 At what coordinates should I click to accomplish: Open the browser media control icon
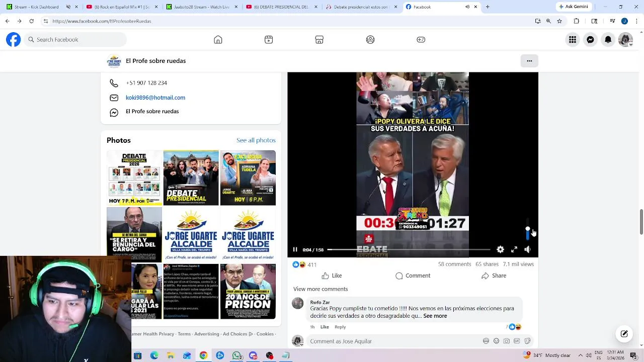(612, 21)
